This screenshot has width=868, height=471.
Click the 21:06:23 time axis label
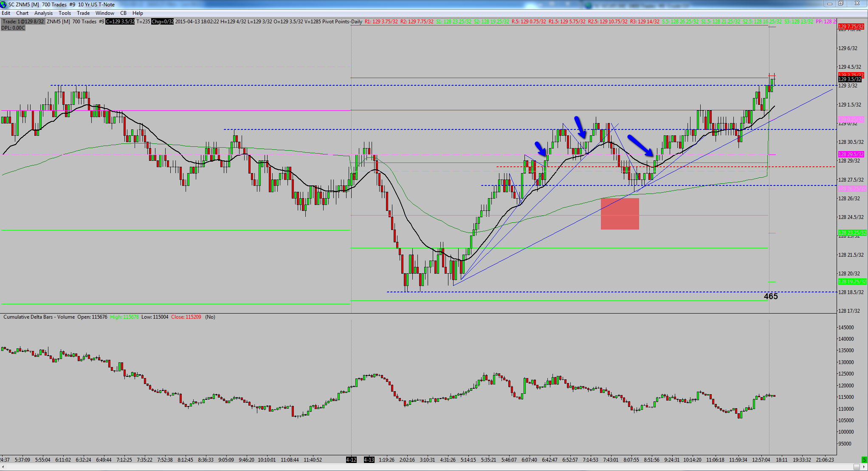click(825, 460)
